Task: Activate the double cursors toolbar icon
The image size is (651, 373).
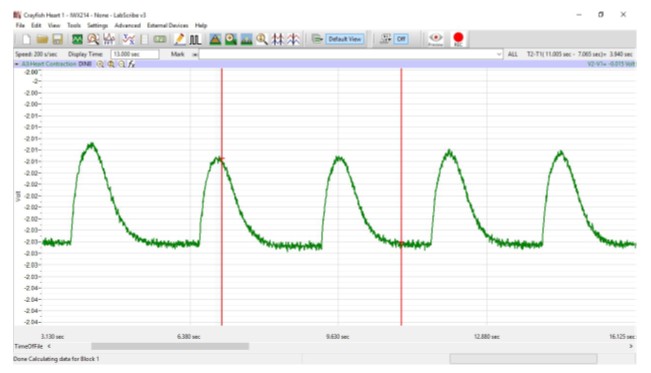Action: [195, 39]
